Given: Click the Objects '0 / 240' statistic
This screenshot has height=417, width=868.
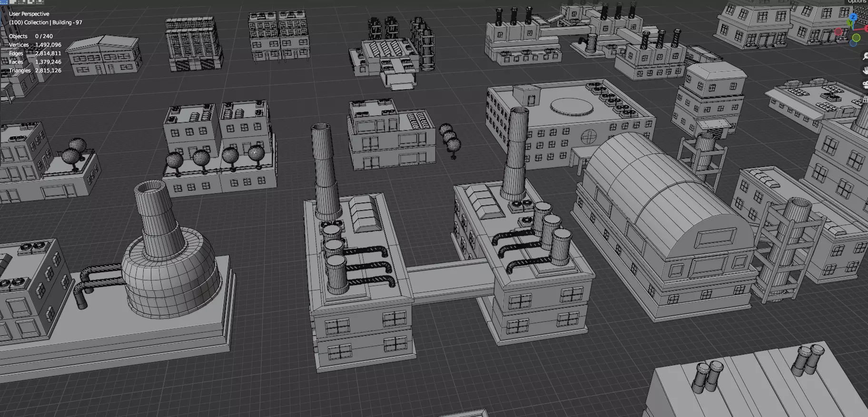Looking at the screenshot, I should pos(44,36).
